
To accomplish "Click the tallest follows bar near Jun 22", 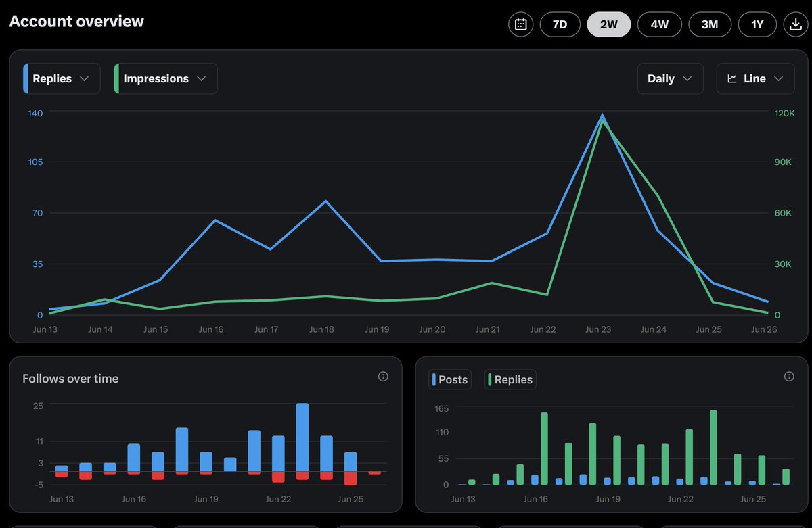I will 302,437.
